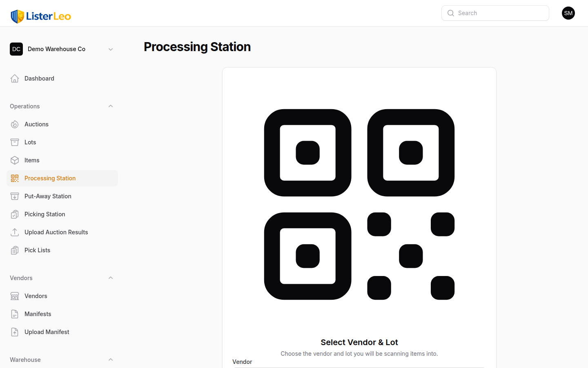The image size is (588, 368).
Task: Go to the Vendors page
Action: coord(36,296)
